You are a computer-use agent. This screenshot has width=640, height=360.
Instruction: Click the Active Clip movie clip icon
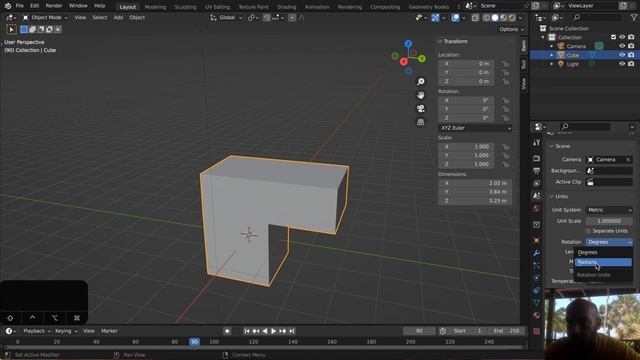click(x=590, y=182)
